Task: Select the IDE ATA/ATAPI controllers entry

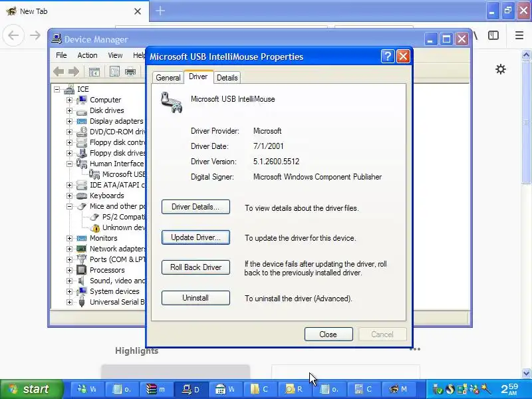Action: click(x=118, y=185)
